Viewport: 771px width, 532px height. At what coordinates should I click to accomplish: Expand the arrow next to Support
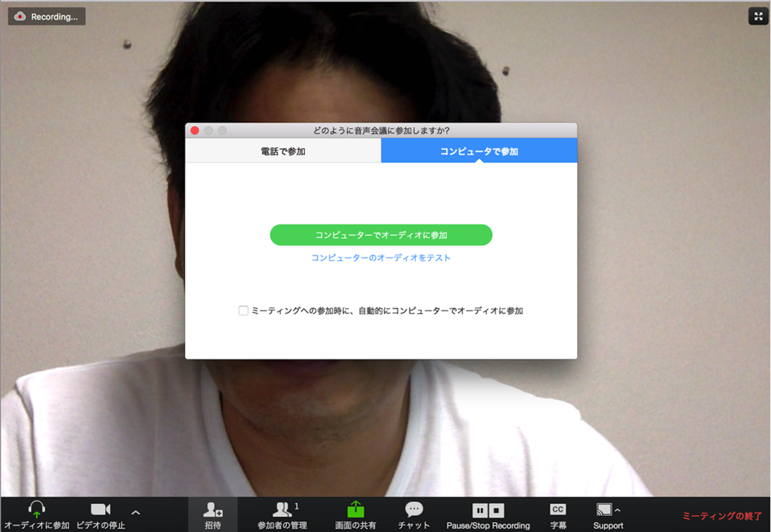tap(618, 510)
